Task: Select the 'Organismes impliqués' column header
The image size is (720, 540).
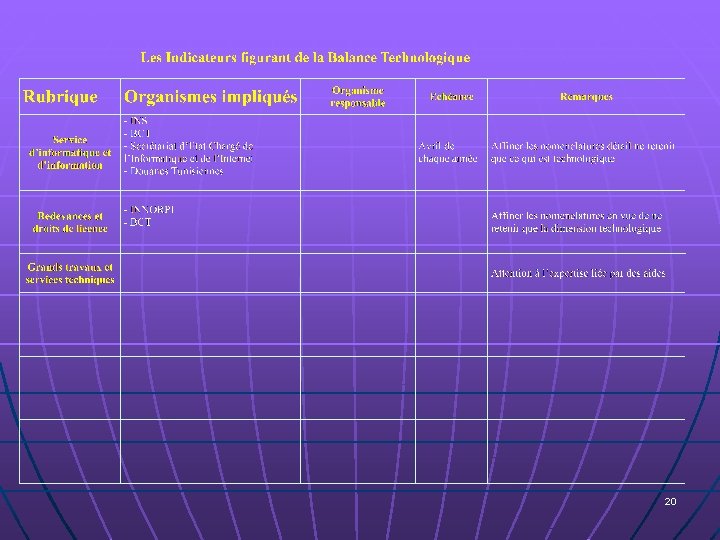Action: (211, 96)
